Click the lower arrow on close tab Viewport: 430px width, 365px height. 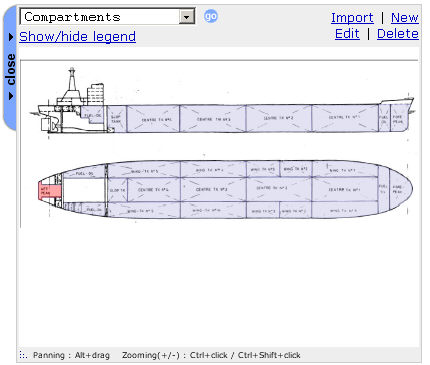[x=11, y=96]
